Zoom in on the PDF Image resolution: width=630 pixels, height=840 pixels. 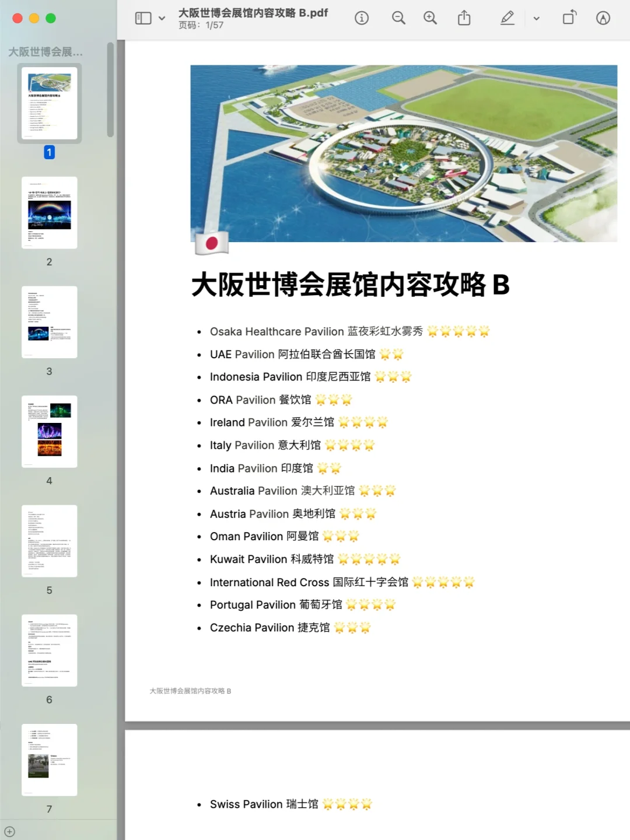pos(430,18)
